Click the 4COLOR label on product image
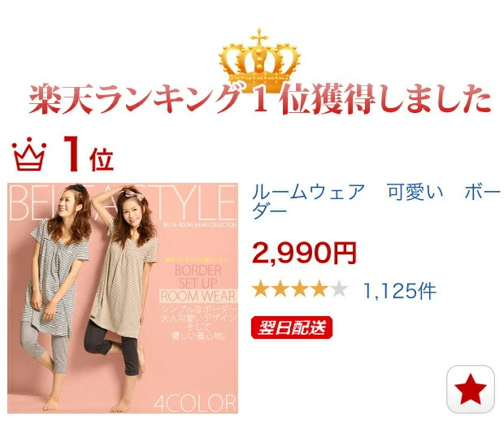 click(x=195, y=403)
